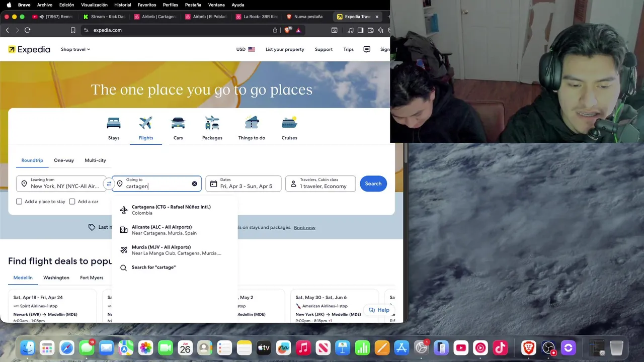
Task: Toggle the Brave sidebar panel
Action: [360, 30]
